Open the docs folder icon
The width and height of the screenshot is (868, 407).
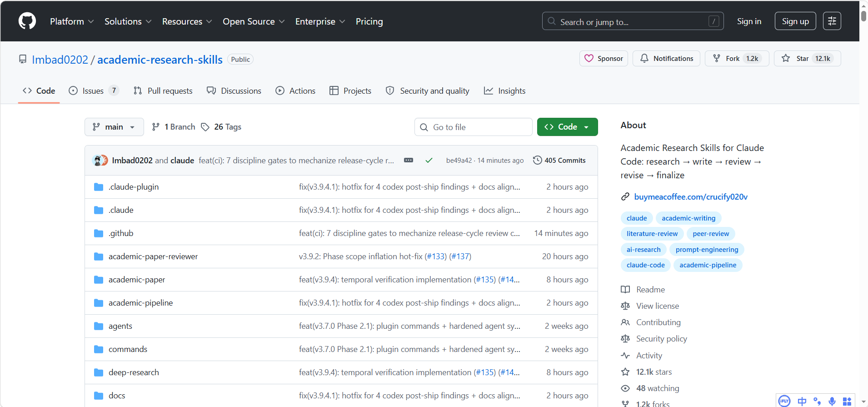(x=99, y=396)
